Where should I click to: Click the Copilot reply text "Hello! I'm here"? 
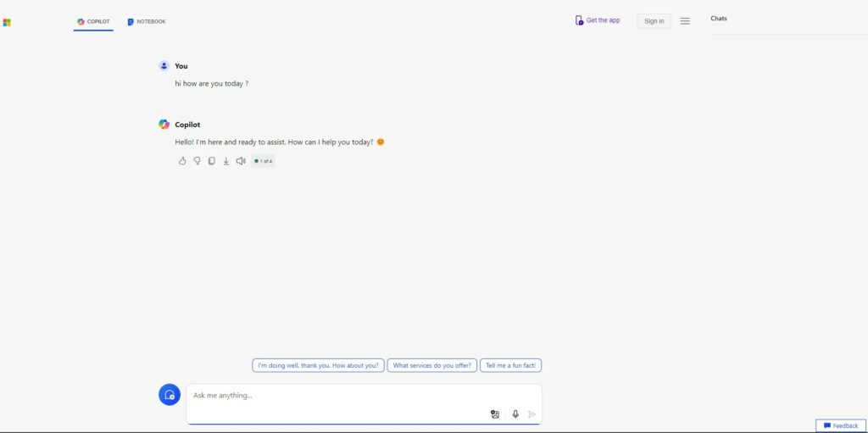280,142
